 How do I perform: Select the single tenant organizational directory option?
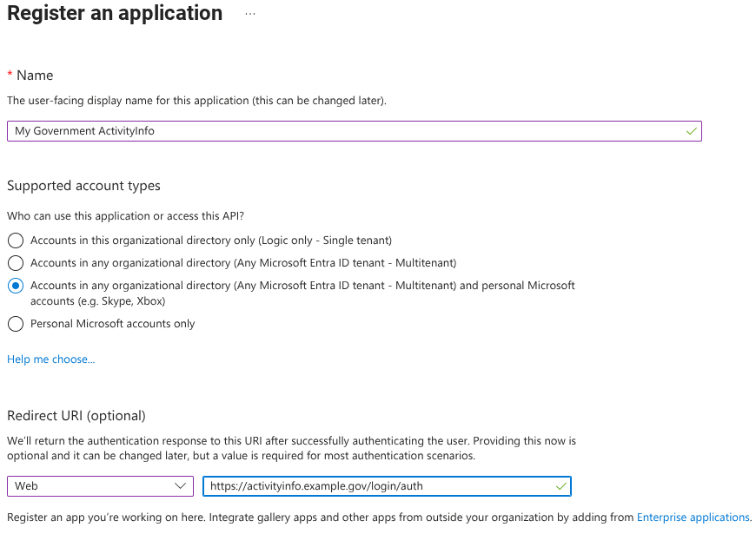click(x=15, y=240)
